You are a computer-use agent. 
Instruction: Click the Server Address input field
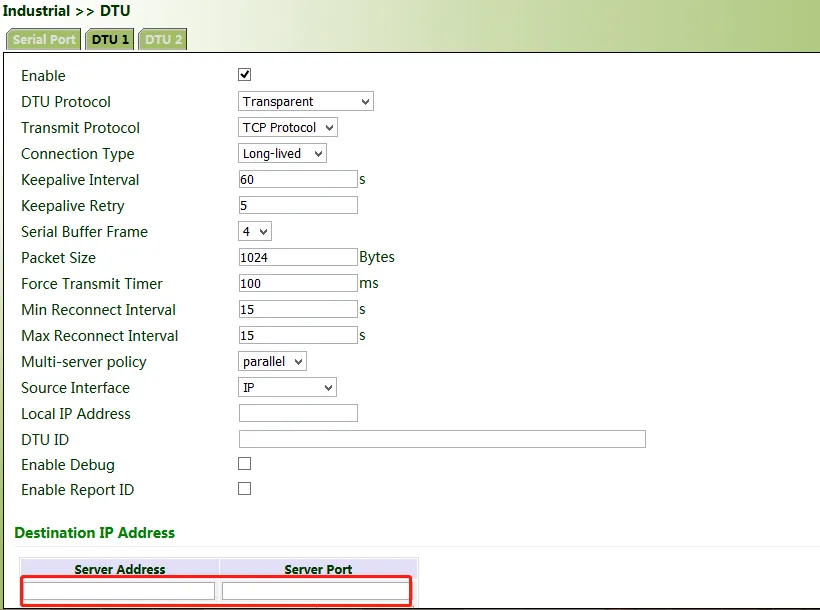coord(119,591)
